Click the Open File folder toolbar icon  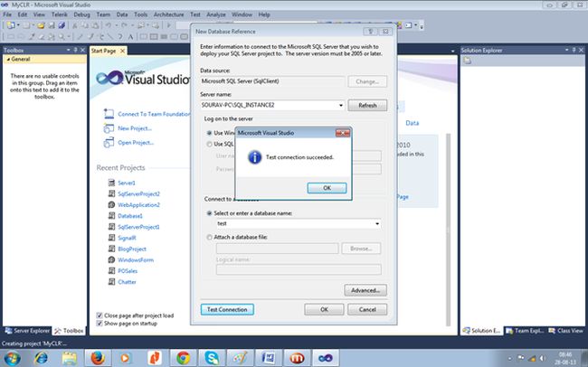[x=41, y=25]
